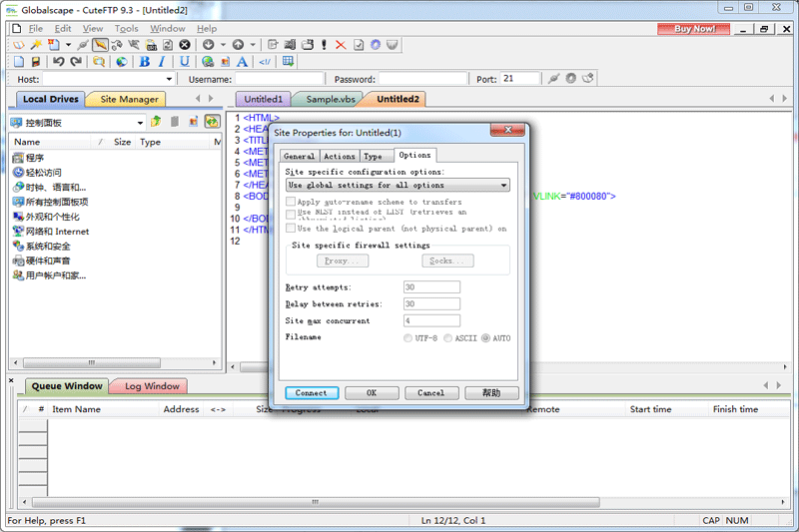This screenshot has height=532, width=799.
Task: Open the Site Manager tab
Action: tap(129, 99)
